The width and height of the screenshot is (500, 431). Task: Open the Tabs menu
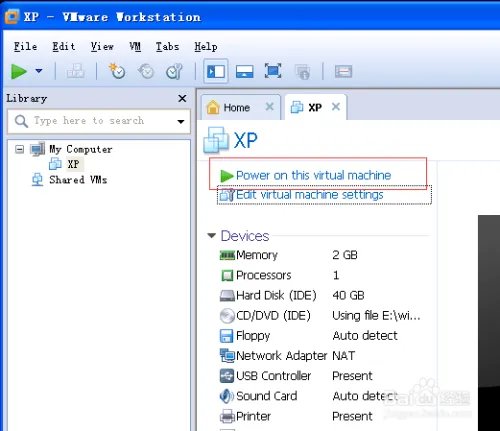pos(167,47)
